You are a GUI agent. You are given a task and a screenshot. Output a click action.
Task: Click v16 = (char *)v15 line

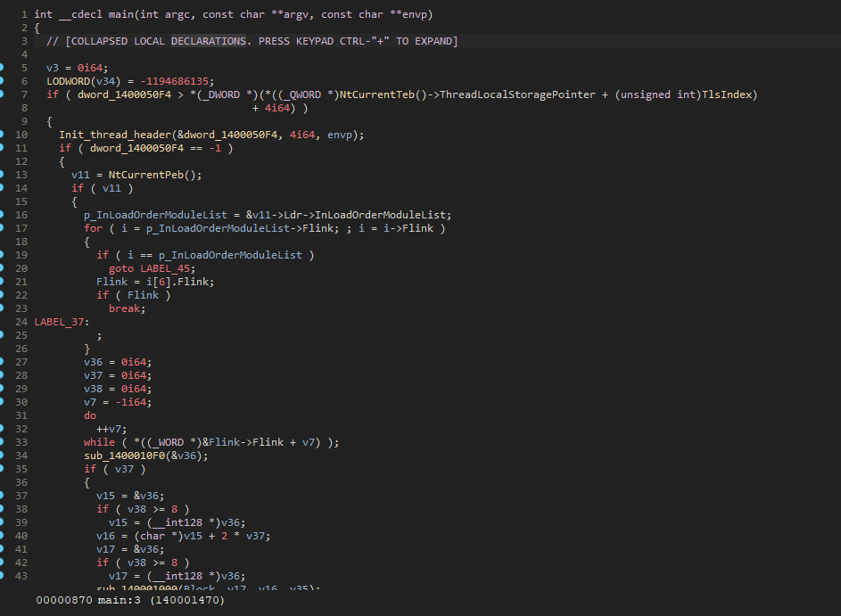184,536
